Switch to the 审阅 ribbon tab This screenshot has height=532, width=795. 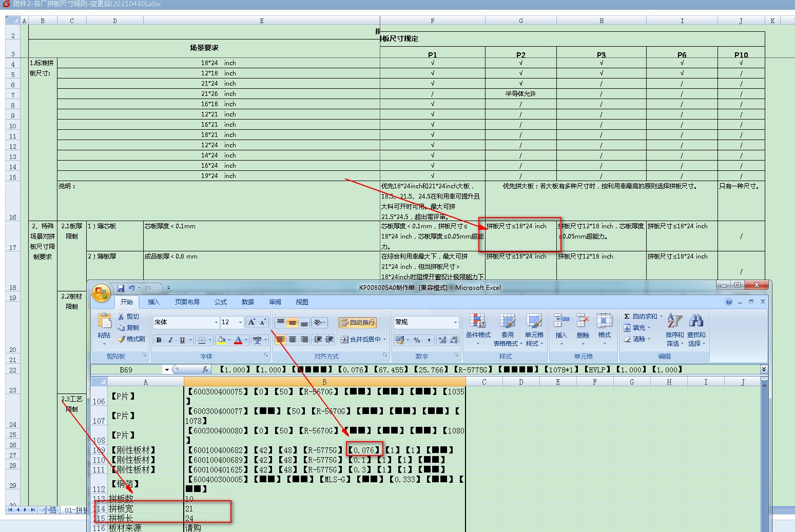click(x=275, y=302)
